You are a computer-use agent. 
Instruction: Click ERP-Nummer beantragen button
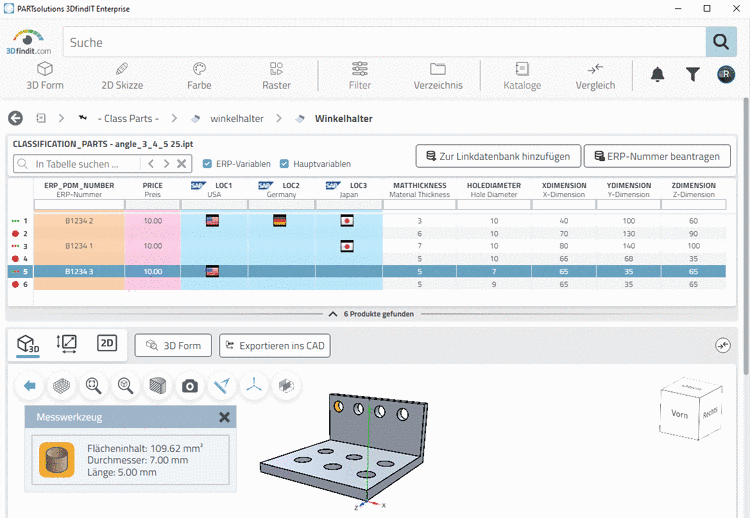(657, 156)
